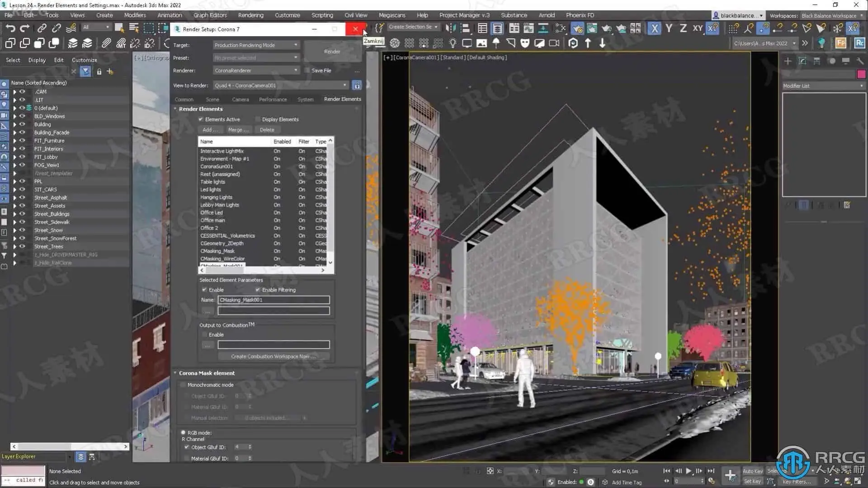Open the FP plugin icon
This screenshot has height=488, width=868.
[841, 43]
